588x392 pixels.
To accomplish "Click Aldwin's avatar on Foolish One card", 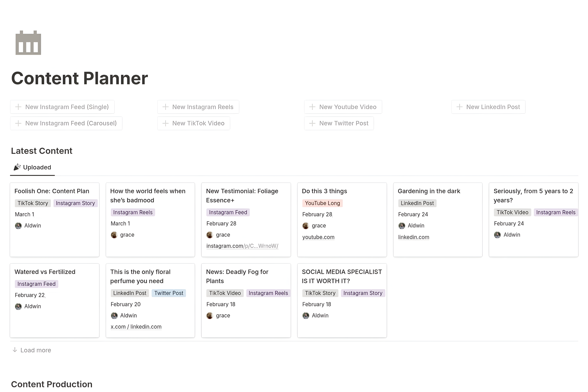I will [18, 226].
